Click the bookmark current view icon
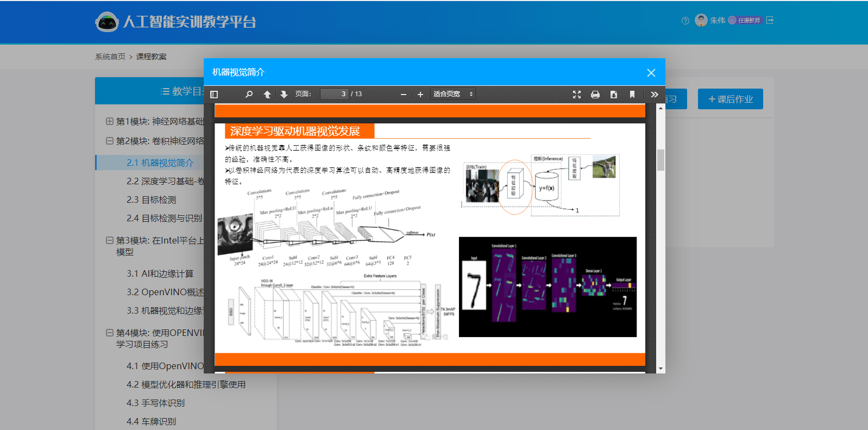The image size is (868, 430). coord(632,94)
